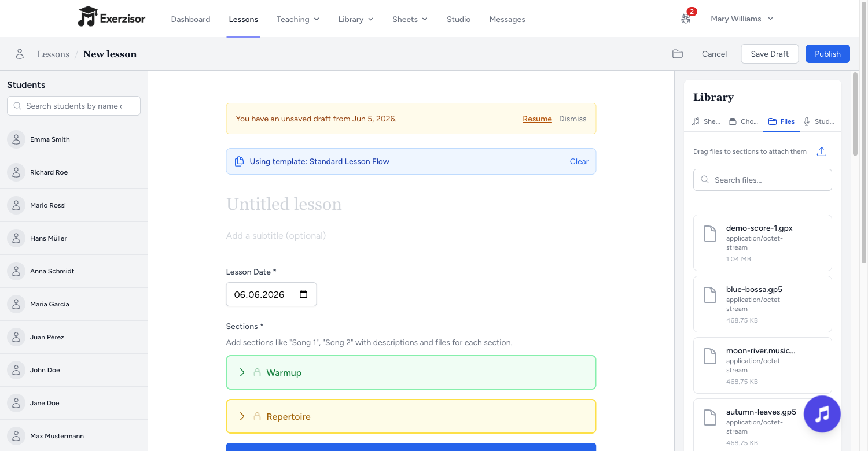Click Anna Schmidt's avatar icon
Screen dimensions: 868x451
coord(16,271)
